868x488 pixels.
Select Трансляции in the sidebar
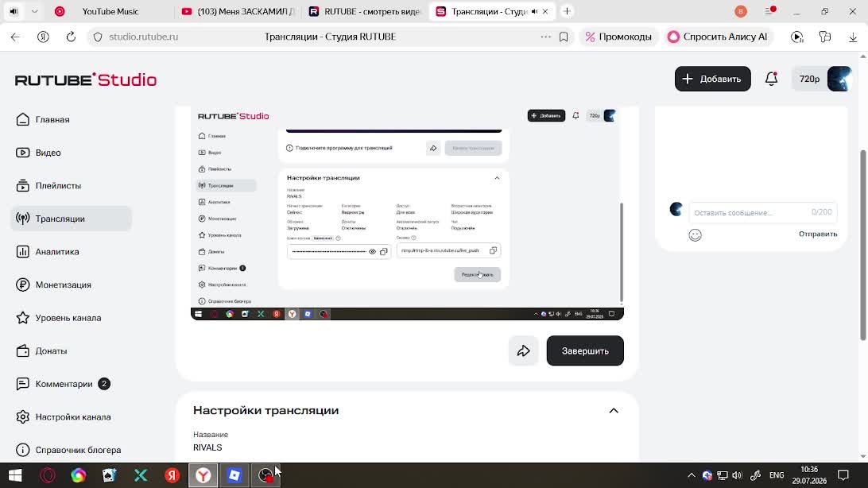[71, 219]
